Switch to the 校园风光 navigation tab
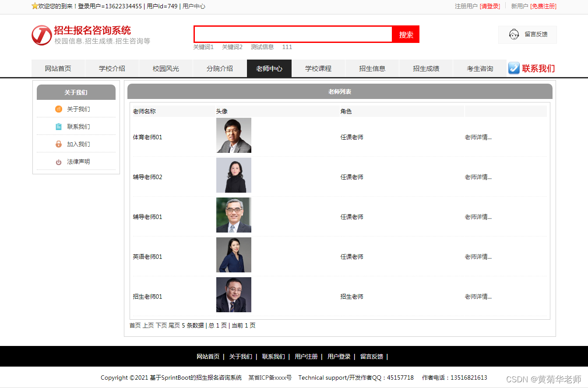 point(166,68)
